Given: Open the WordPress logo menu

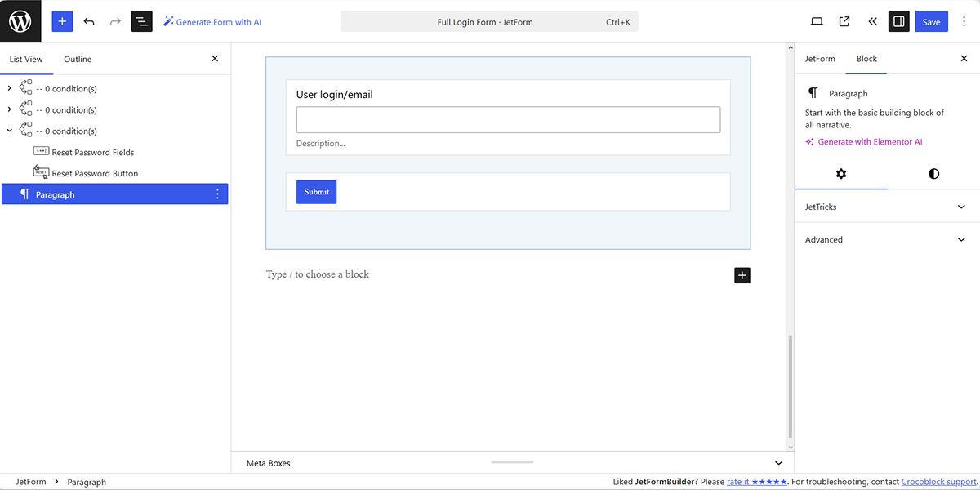Looking at the screenshot, I should click(x=20, y=21).
